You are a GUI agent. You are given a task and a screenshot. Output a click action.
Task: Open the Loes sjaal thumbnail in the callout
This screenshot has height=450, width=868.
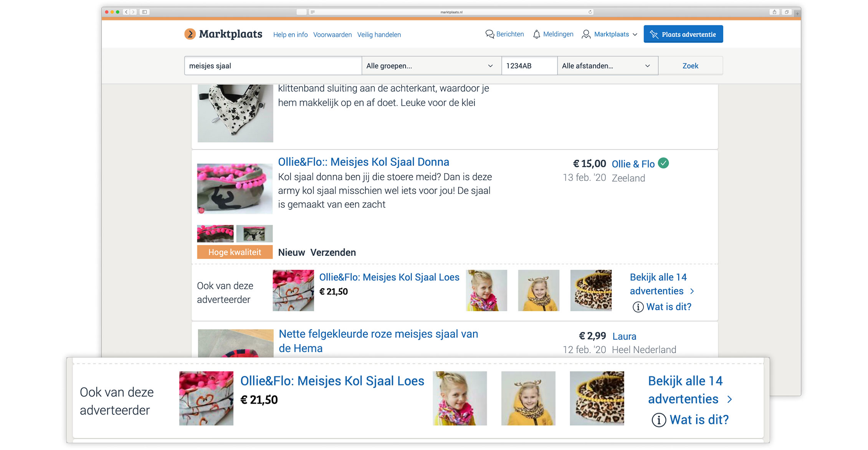coord(206,398)
